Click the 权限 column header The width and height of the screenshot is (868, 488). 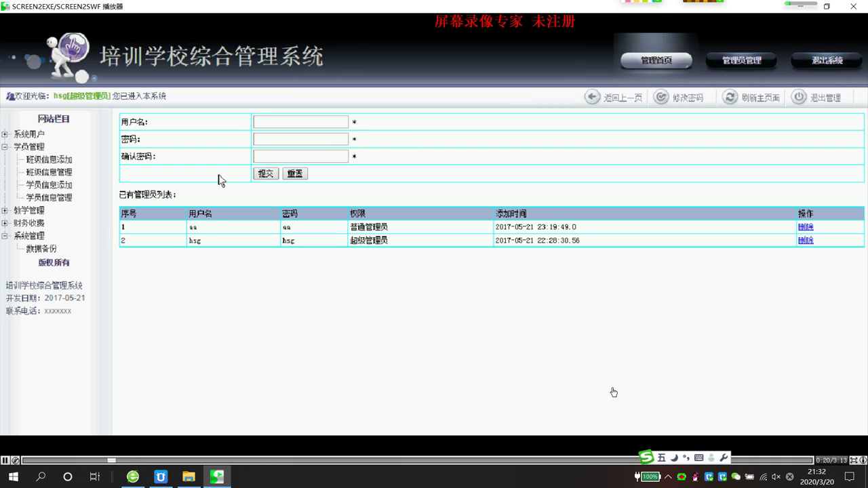point(420,213)
